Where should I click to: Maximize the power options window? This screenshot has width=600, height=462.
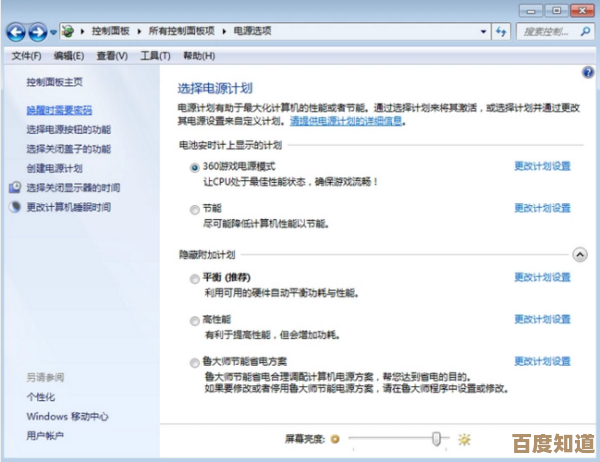(556, 11)
